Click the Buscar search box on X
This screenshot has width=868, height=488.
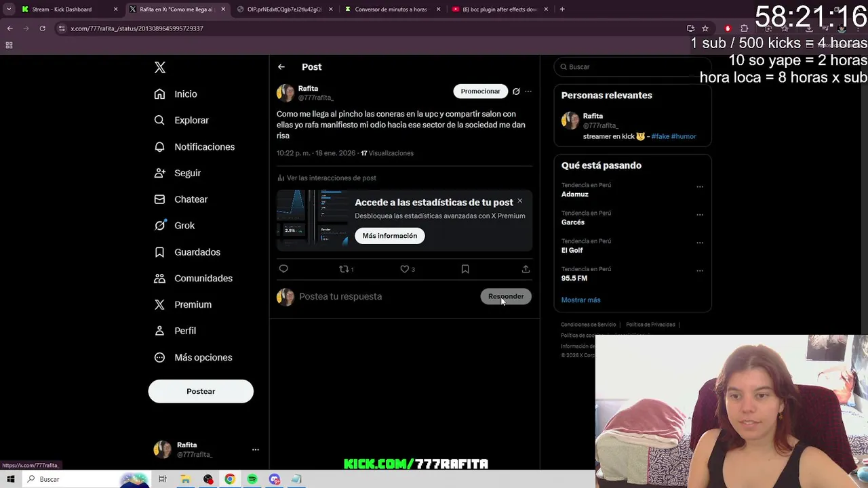pos(632,67)
